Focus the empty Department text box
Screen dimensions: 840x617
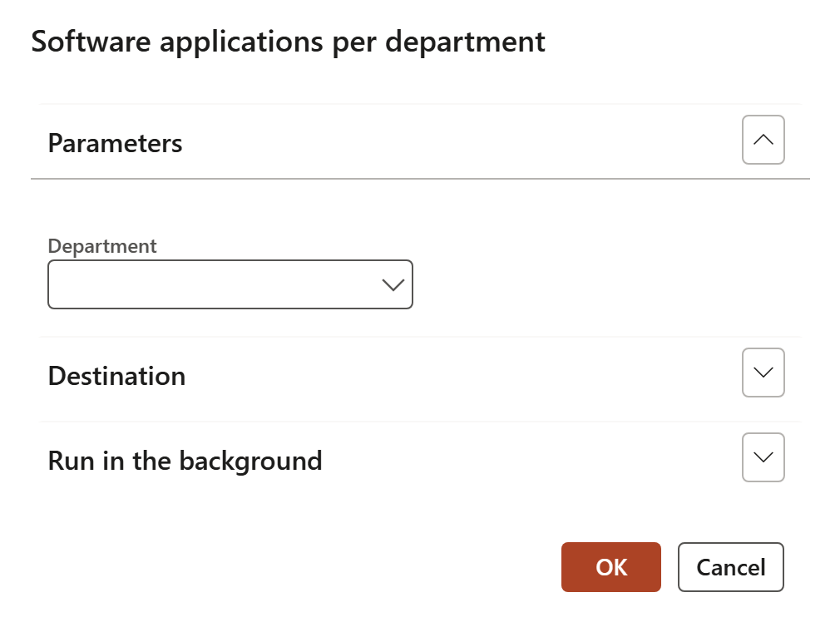(208, 285)
